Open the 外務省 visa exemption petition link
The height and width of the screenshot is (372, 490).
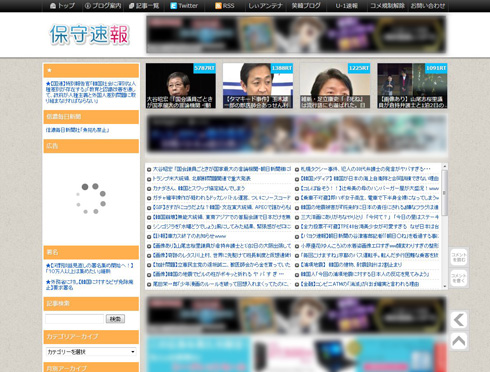tap(89, 284)
